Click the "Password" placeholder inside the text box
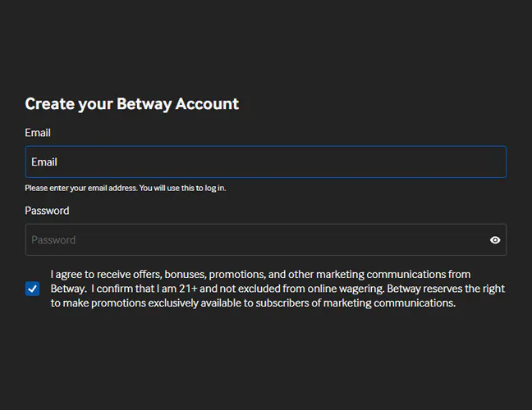Viewport: 532px width, 410px height. click(53, 240)
